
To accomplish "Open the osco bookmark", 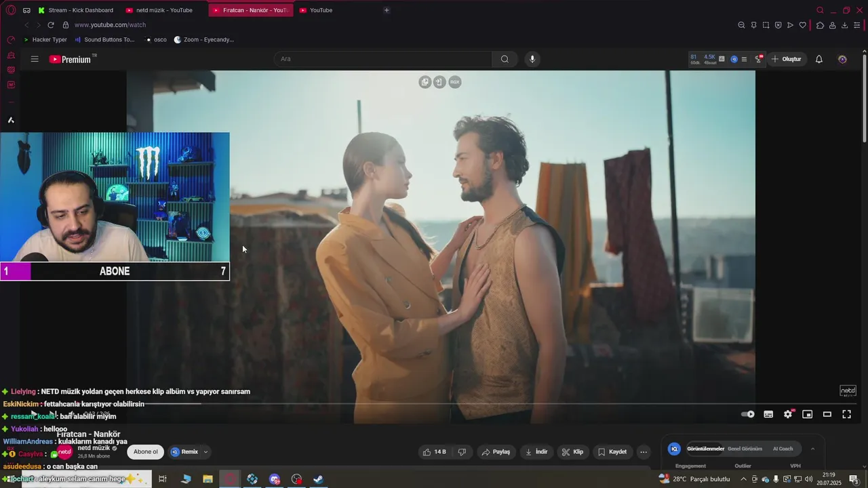I will (x=156, y=40).
